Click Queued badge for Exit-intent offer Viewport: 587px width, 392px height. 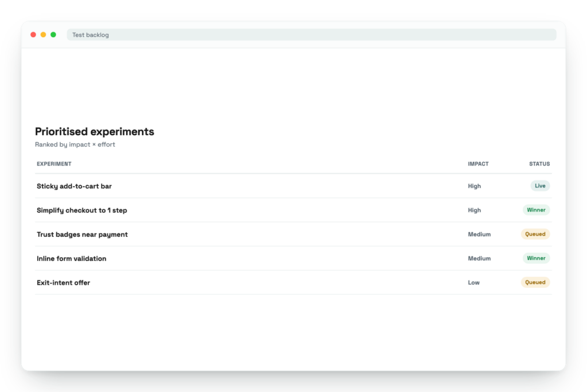[x=535, y=283]
